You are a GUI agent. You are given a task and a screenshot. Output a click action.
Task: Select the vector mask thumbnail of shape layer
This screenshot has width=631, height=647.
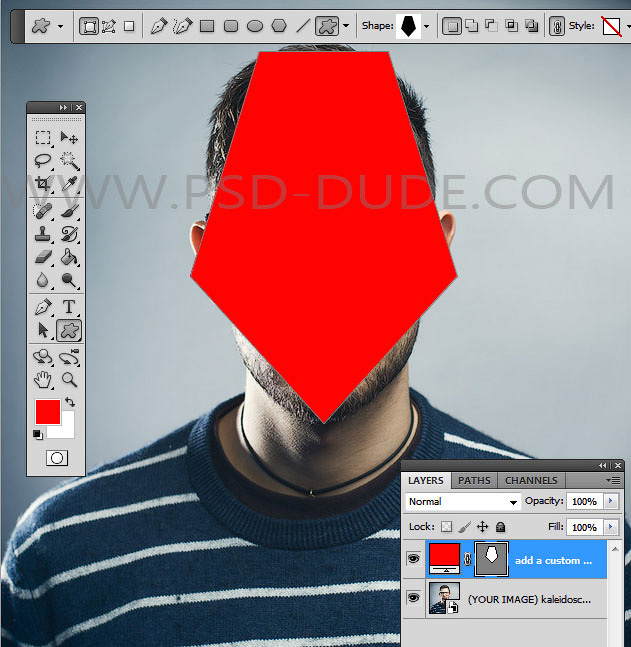(491, 559)
